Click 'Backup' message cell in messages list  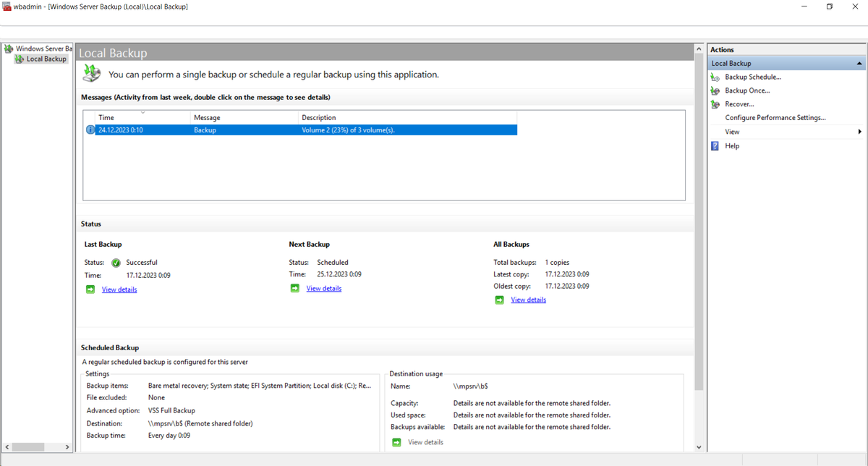pyautogui.click(x=205, y=130)
